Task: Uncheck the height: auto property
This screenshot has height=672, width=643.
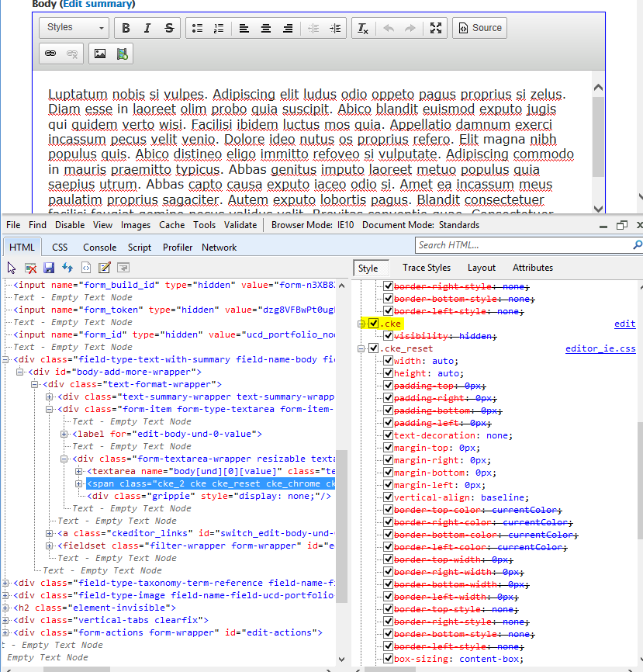Action: pyautogui.click(x=388, y=372)
